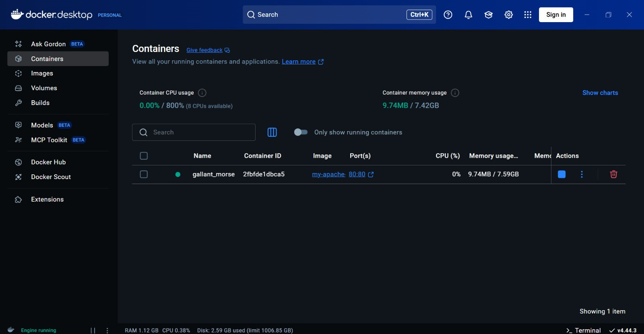Open more actions menu for gallant_morse
This screenshot has width=644, height=334.
(x=582, y=174)
